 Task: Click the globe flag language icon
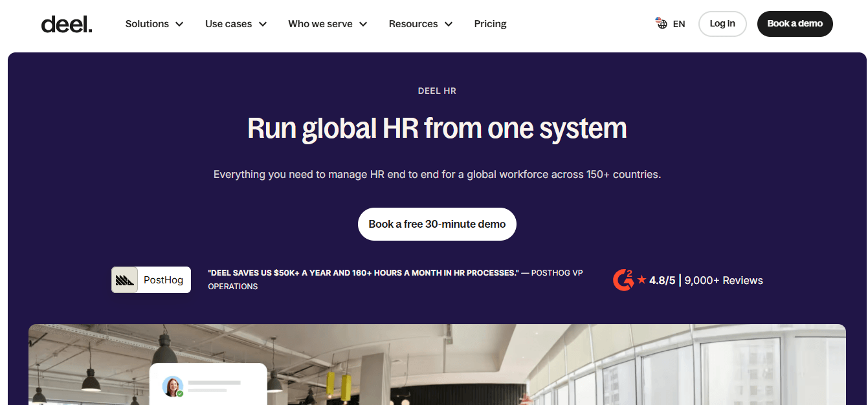coord(662,24)
